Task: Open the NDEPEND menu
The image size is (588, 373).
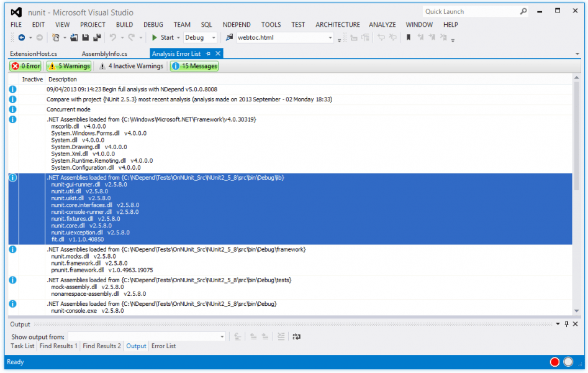Action: point(236,25)
